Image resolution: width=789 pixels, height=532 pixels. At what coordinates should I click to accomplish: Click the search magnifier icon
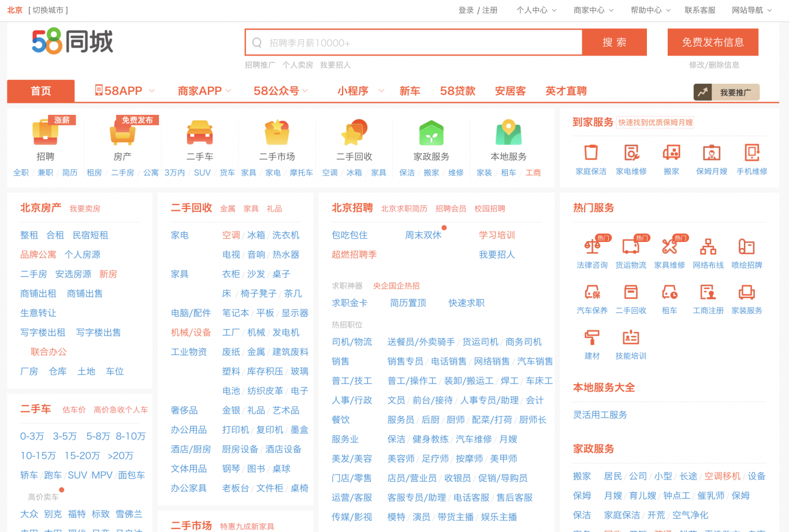[x=257, y=43]
